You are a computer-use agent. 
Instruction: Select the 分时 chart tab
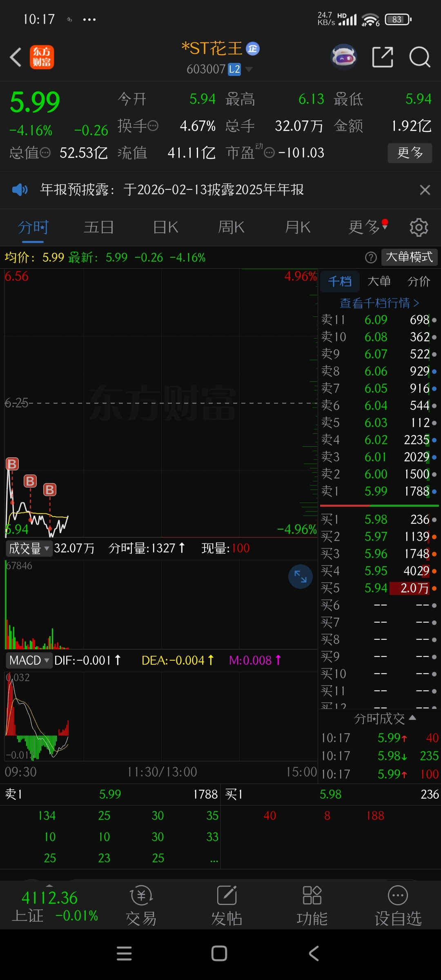tap(33, 227)
